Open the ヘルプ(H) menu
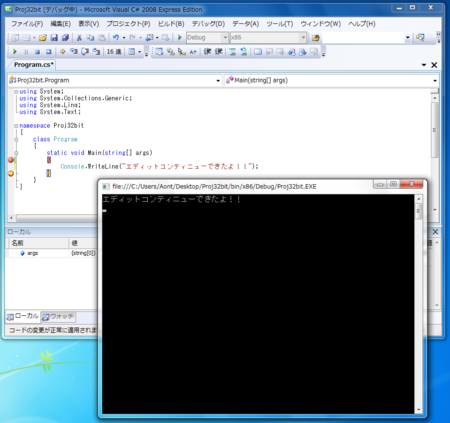Image resolution: width=450 pixels, height=423 pixels. pyautogui.click(x=362, y=24)
